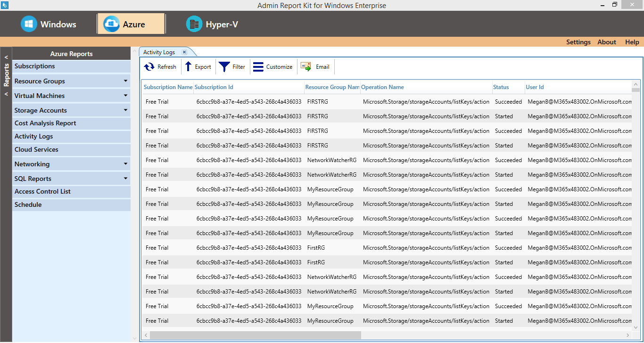Click the first FirstRG mixed-case cell

tap(316, 248)
